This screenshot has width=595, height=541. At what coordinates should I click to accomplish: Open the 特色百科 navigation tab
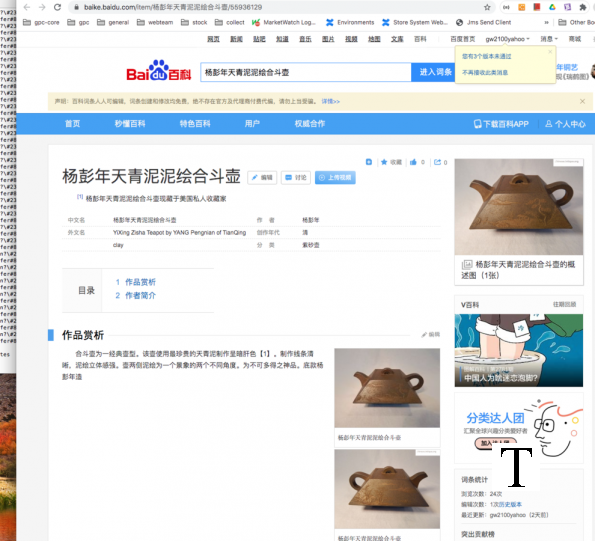click(x=195, y=124)
